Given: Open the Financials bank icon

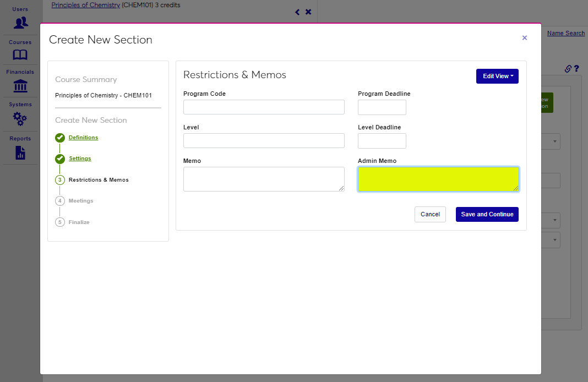Looking at the screenshot, I should 20,86.
